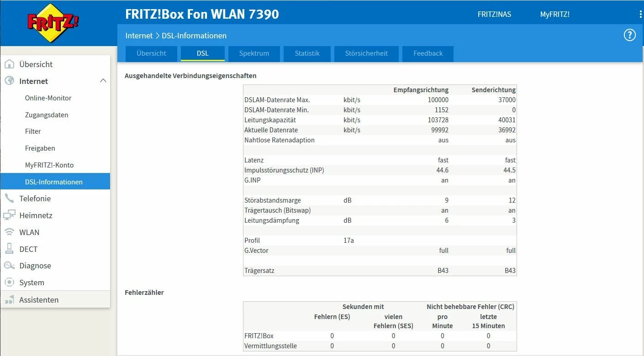Image resolution: width=644 pixels, height=356 pixels.
Task: Click the Nahtlose Ratenadaption row label
Action: click(280, 140)
